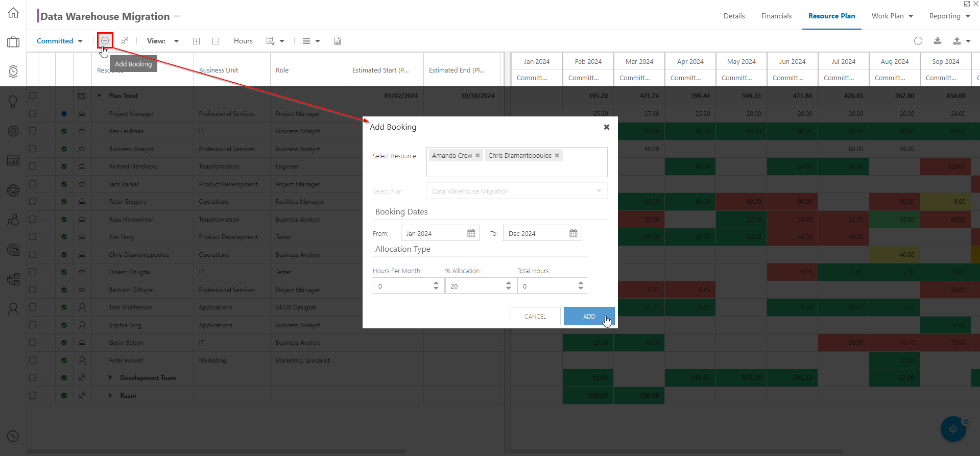Open the report document toolbar icon
This screenshot has width=980, height=456.
tap(338, 41)
